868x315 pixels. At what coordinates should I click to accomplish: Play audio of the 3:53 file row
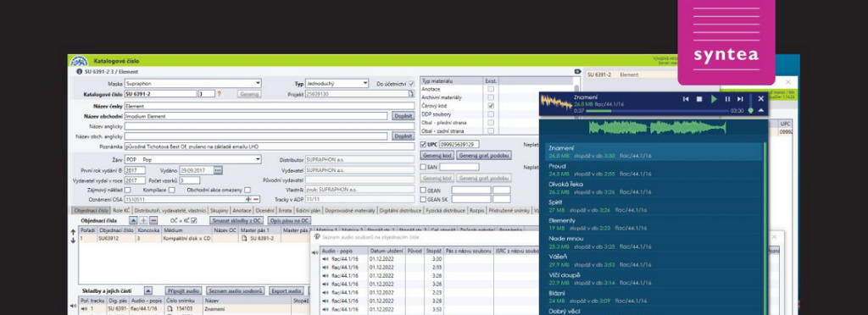pos(326,309)
